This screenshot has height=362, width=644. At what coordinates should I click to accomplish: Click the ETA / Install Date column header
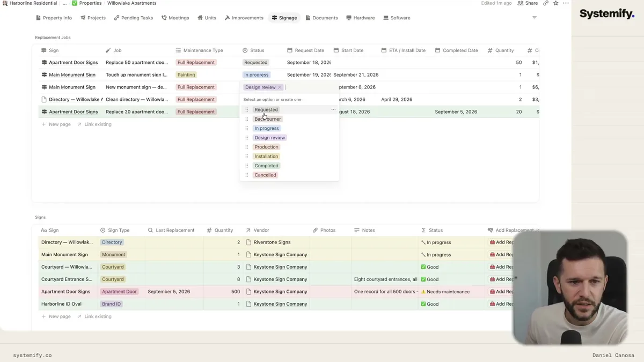pyautogui.click(x=405, y=50)
